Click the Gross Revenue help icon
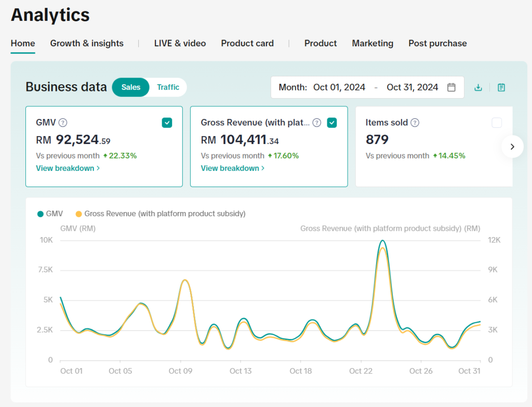Image resolution: width=532 pixels, height=407 pixels. pyautogui.click(x=317, y=123)
